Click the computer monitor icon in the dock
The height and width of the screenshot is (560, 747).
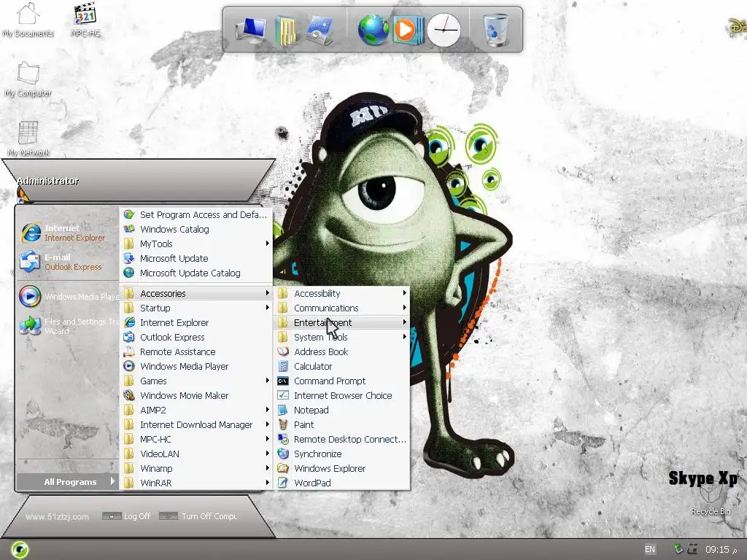click(x=251, y=31)
